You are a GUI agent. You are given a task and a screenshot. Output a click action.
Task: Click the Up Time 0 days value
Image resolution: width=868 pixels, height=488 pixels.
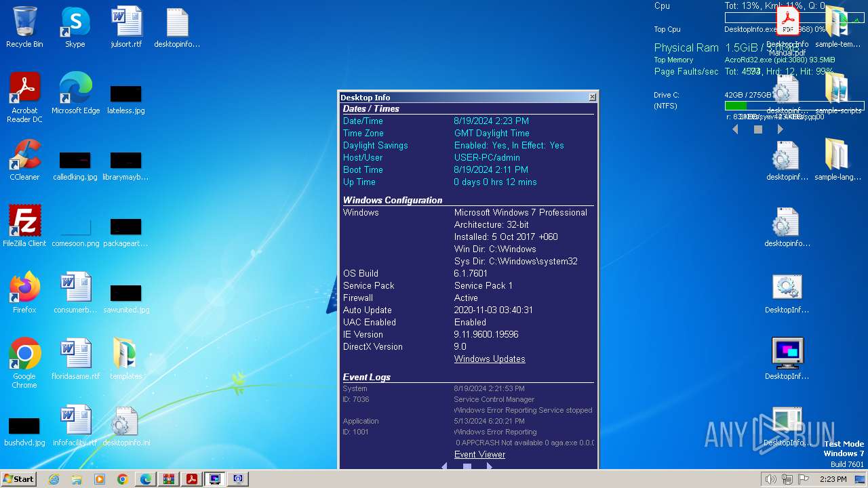(495, 182)
